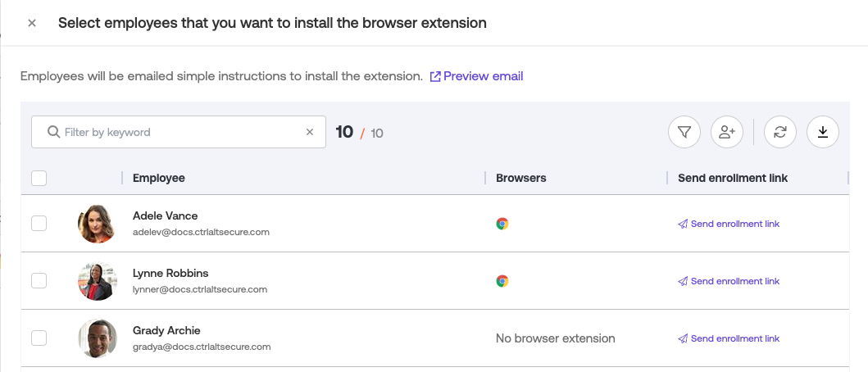Open the Preview email link
The image size is (868, 372).
[477, 76]
